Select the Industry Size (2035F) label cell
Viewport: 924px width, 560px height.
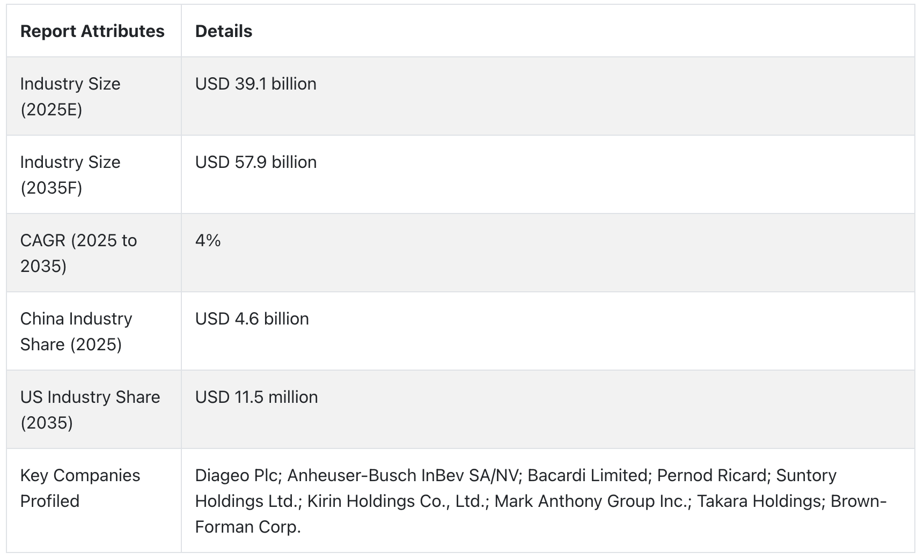93,175
